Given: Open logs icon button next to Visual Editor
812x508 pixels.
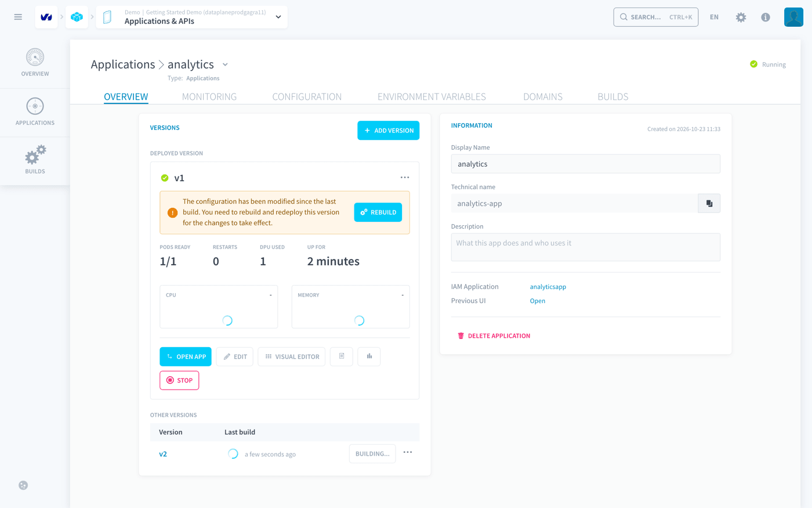Looking at the screenshot, I should (342, 356).
